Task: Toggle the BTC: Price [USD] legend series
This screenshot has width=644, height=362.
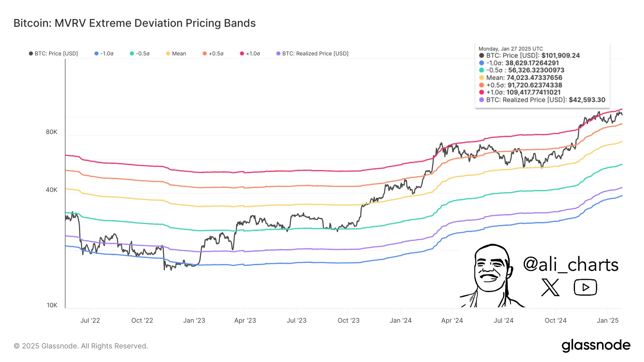Action: click(x=53, y=54)
